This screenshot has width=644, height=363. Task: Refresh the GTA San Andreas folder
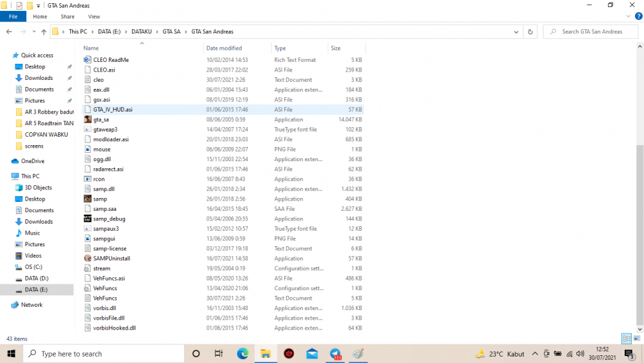[530, 32]
